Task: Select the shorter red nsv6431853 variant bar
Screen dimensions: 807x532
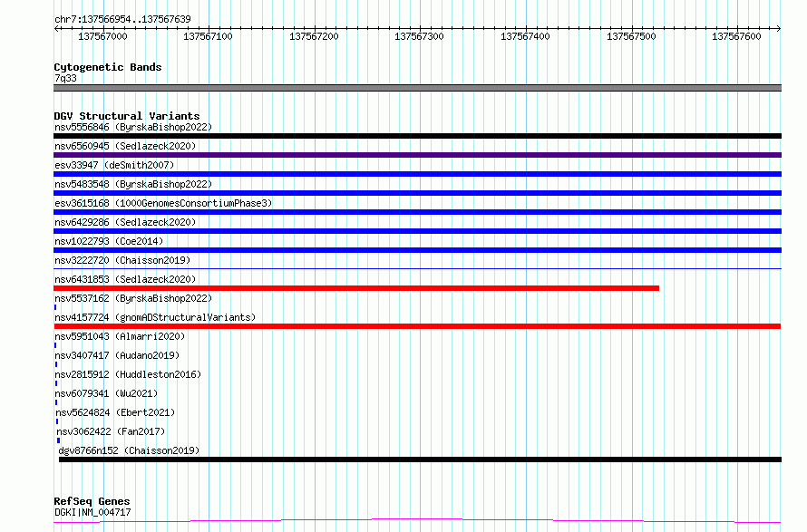Action: [x=356, y=288]
